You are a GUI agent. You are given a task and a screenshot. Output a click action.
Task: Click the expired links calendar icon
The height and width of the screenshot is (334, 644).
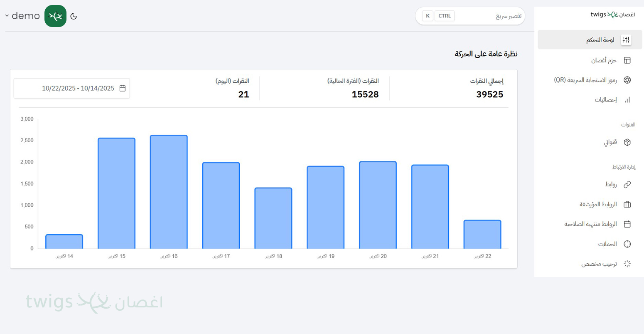click(627, 224)
